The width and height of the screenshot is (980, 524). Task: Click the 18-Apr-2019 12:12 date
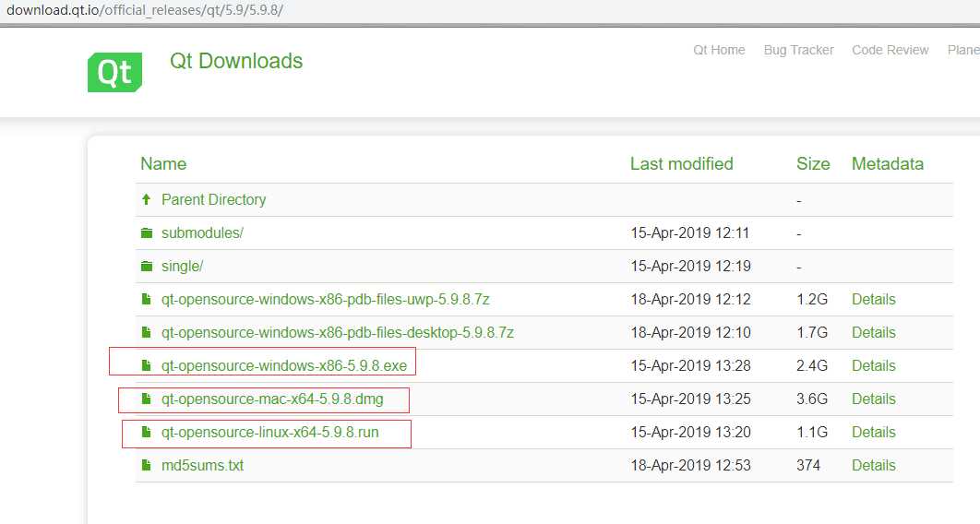(x=690, y=299)
